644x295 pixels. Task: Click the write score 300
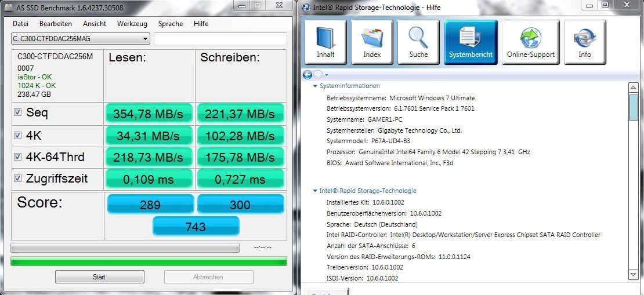point(240,205)
